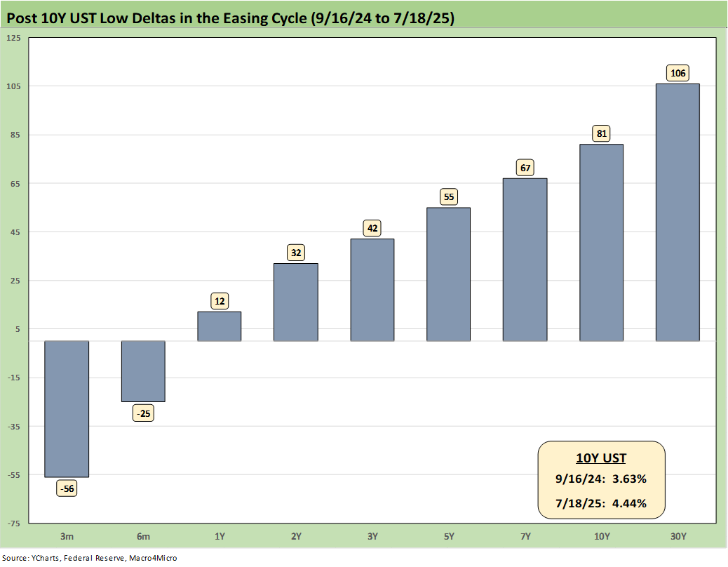Select the 5Y bar
Viewport: 728px width, 567px height.
pyautogui.click(x=448, y=274)
